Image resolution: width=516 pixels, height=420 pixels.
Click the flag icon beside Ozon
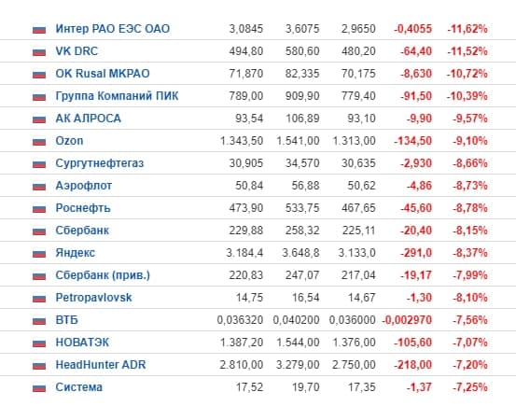click(x=39, y=142)
